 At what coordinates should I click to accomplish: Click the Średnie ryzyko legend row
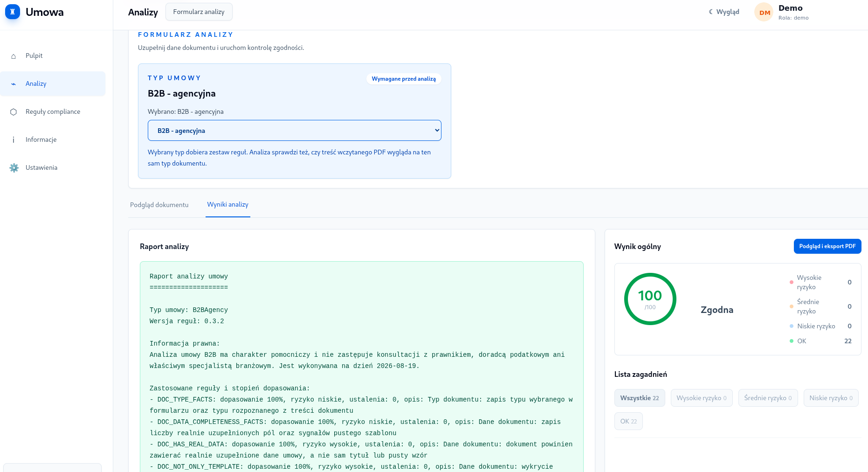[x=821, y=306]
